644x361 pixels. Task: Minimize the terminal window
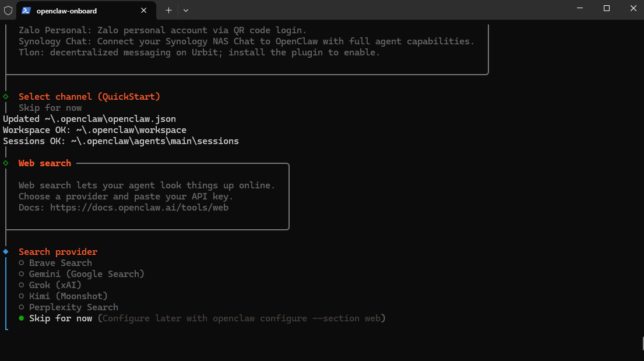click(x=579, y=9)
